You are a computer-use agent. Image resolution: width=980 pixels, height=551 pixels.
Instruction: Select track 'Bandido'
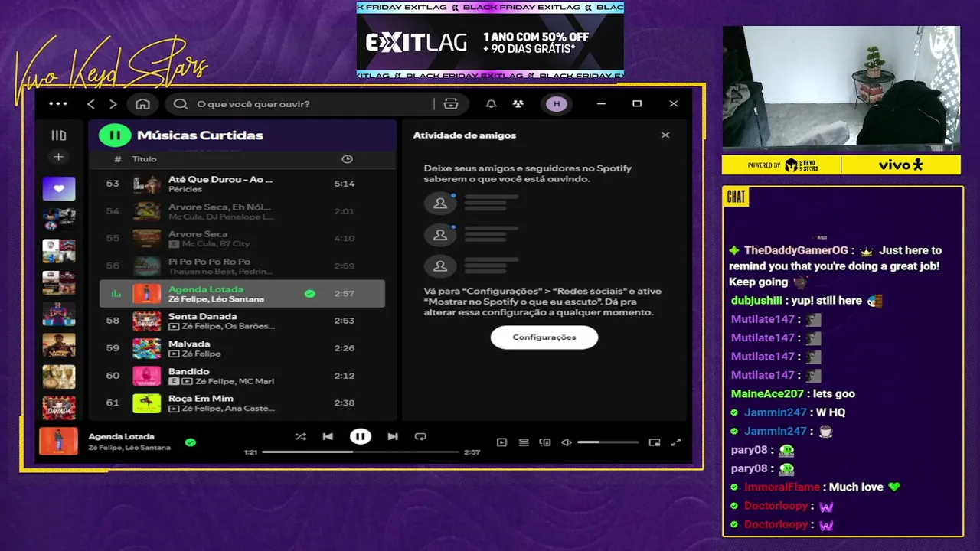pos(188,371)
